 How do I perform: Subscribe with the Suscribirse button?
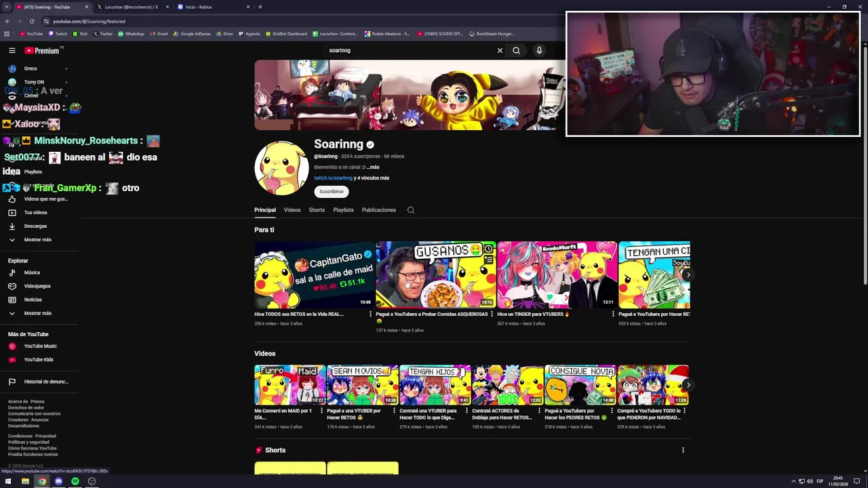point(332,192)
